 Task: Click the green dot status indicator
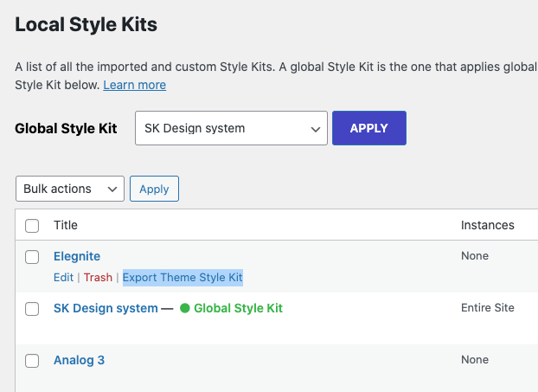click(x=184, y=308)
